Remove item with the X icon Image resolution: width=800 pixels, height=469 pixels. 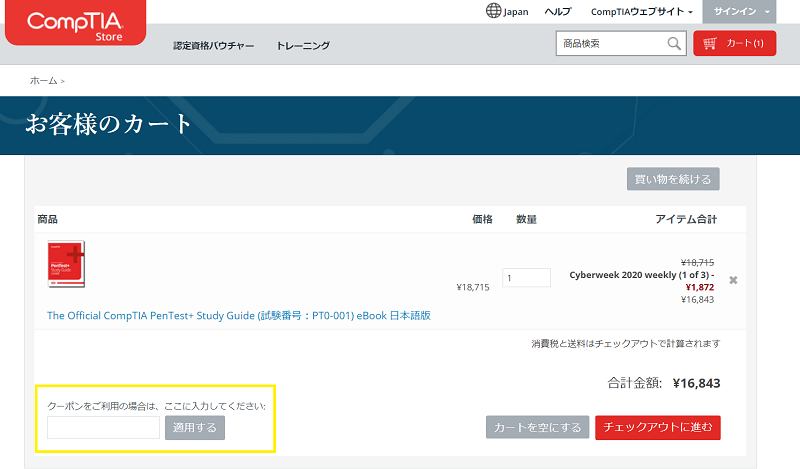click(733, 280)
